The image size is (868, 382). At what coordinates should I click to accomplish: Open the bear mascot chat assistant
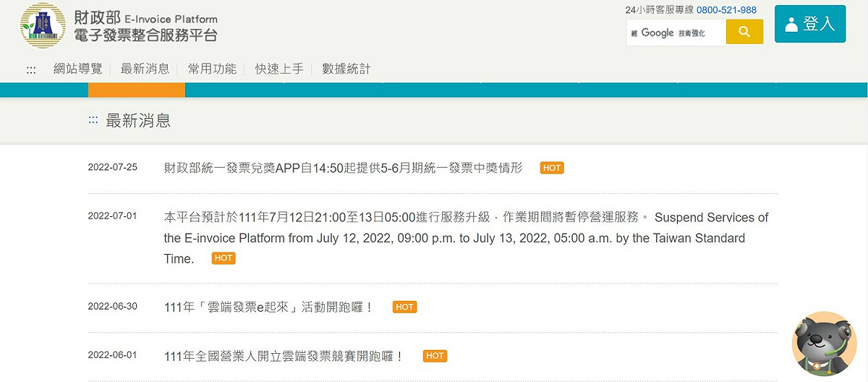coord(824,344)
